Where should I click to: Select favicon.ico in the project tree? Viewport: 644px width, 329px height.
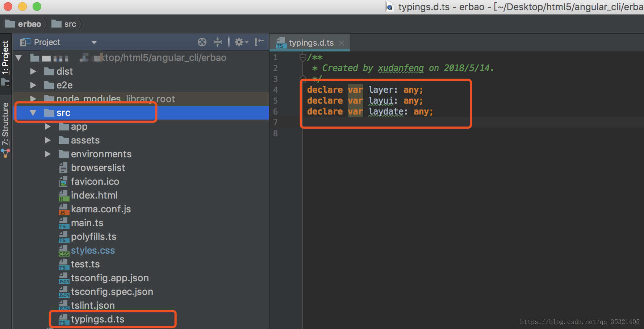[x=95, y=182]
